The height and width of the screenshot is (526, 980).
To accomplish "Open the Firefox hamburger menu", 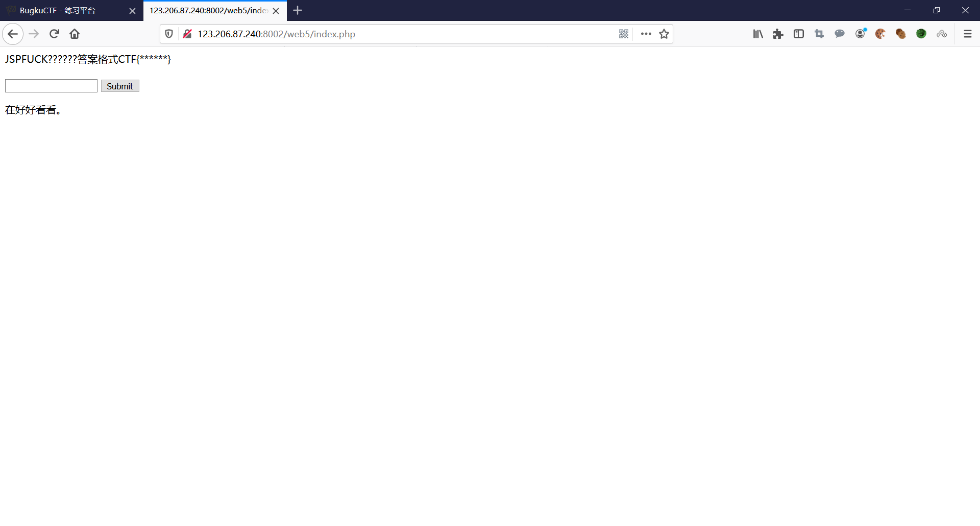I will (967, 34).
